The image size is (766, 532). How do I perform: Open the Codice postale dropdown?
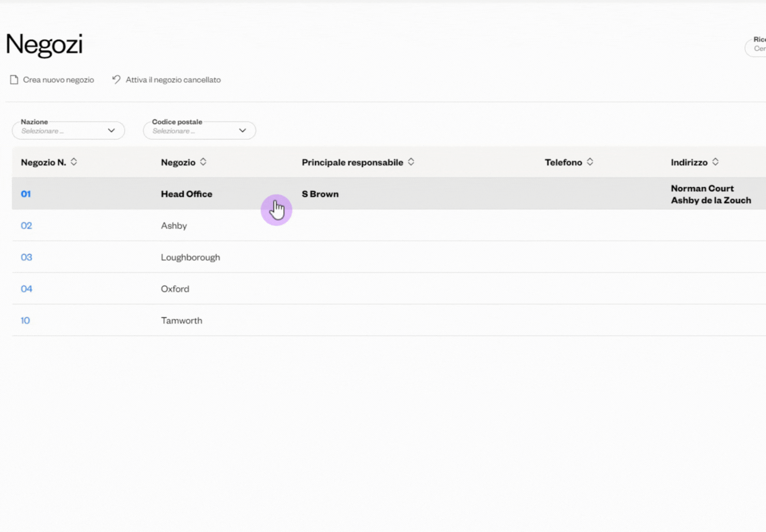click(199, 130)
